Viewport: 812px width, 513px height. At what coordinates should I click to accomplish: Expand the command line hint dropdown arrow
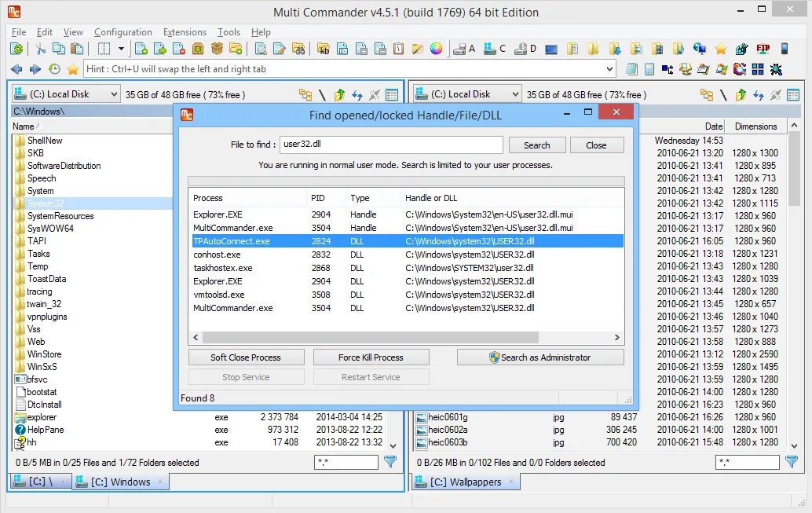(609, 69)
